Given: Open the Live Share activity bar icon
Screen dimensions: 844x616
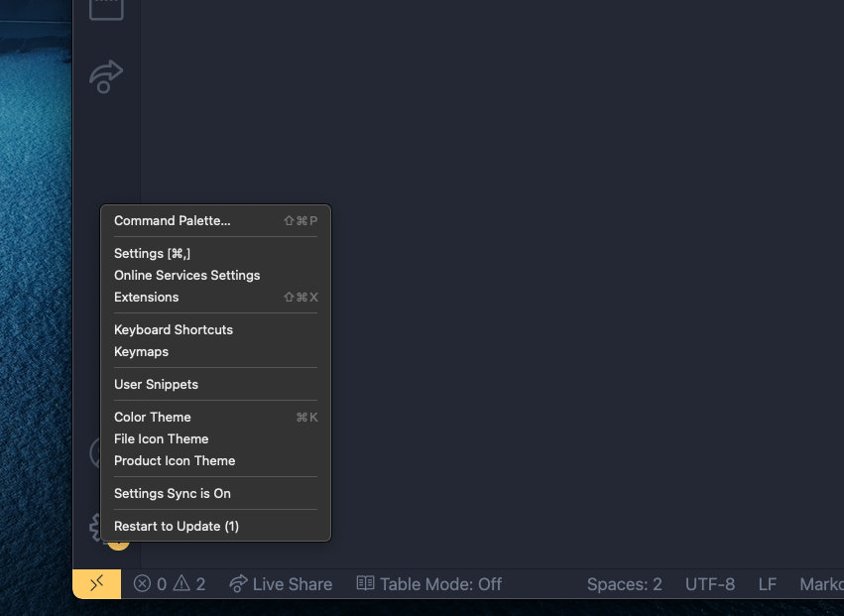Looking at the screenshot, I should (106, 76).
